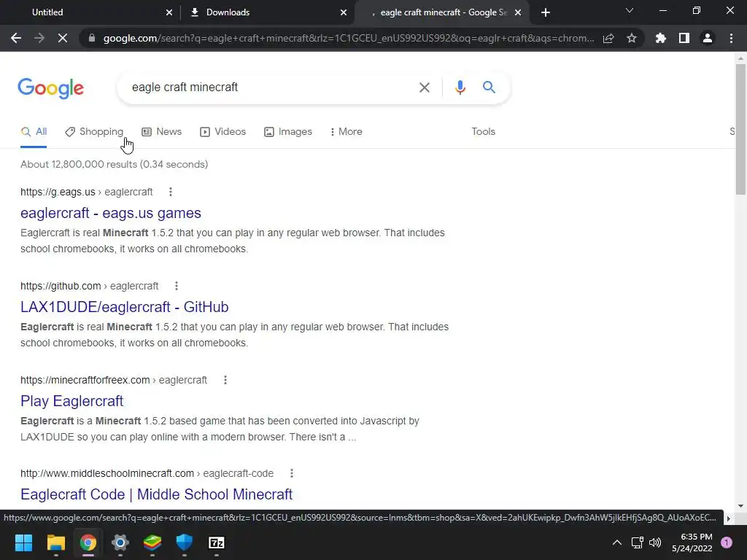Open 7-Zip from the taskbar
The image size is (747, 560).
(216, 542)
